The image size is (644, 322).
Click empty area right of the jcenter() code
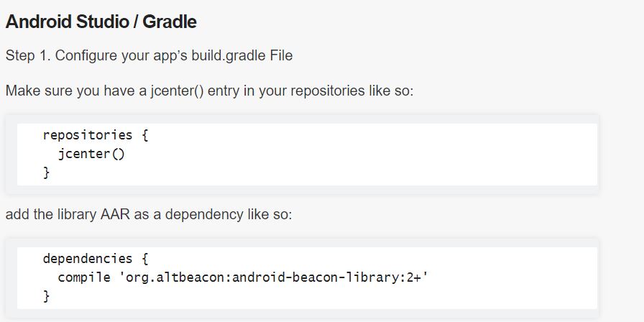coord(359,153)
